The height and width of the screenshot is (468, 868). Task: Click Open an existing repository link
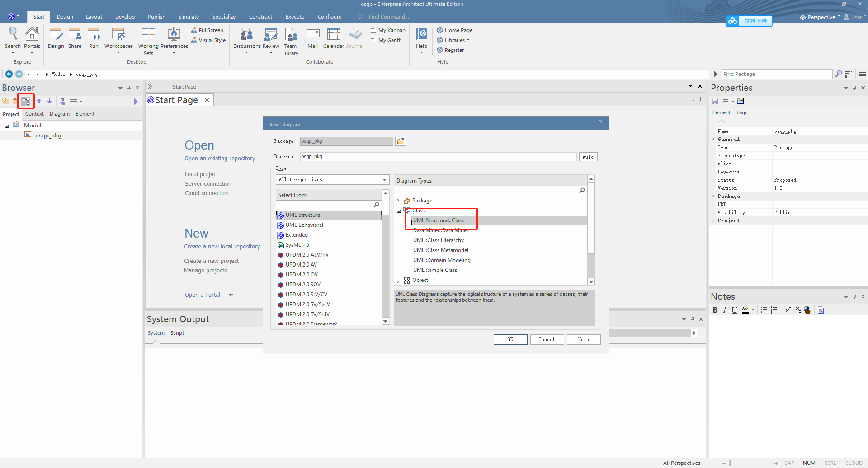(x=220, y=159)
